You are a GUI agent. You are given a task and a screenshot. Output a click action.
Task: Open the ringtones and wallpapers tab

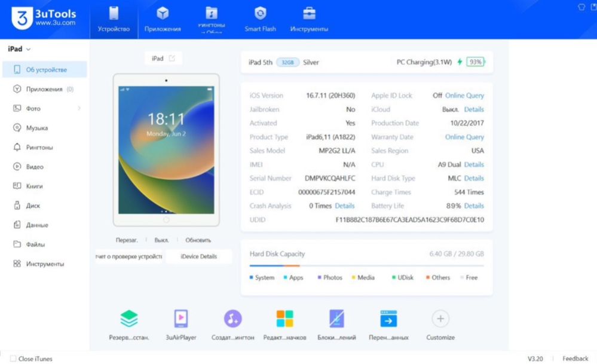coord(212,19)
